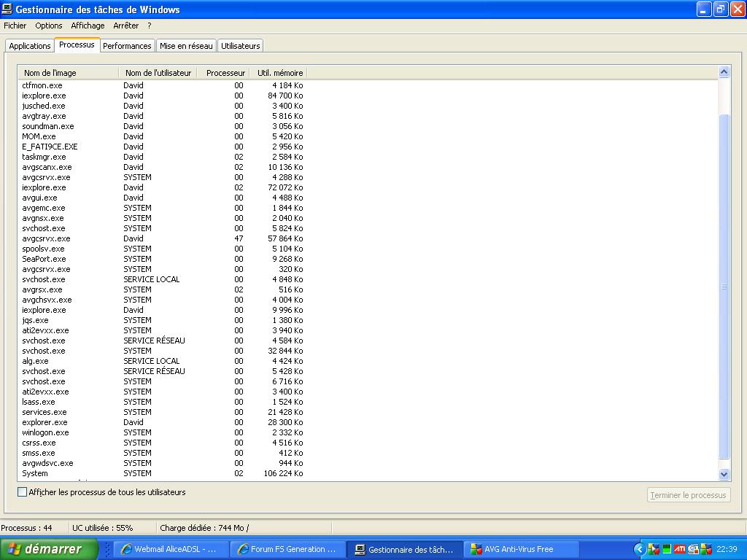Select the avgchsvx.exe process
The height and width of the screenshot is (560, 747).
(163, 300)
